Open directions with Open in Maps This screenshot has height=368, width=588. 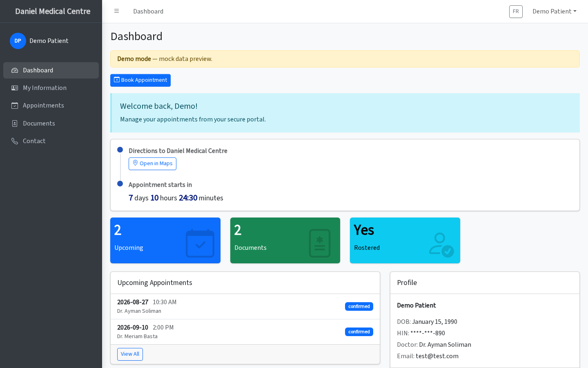coord(152,164)
